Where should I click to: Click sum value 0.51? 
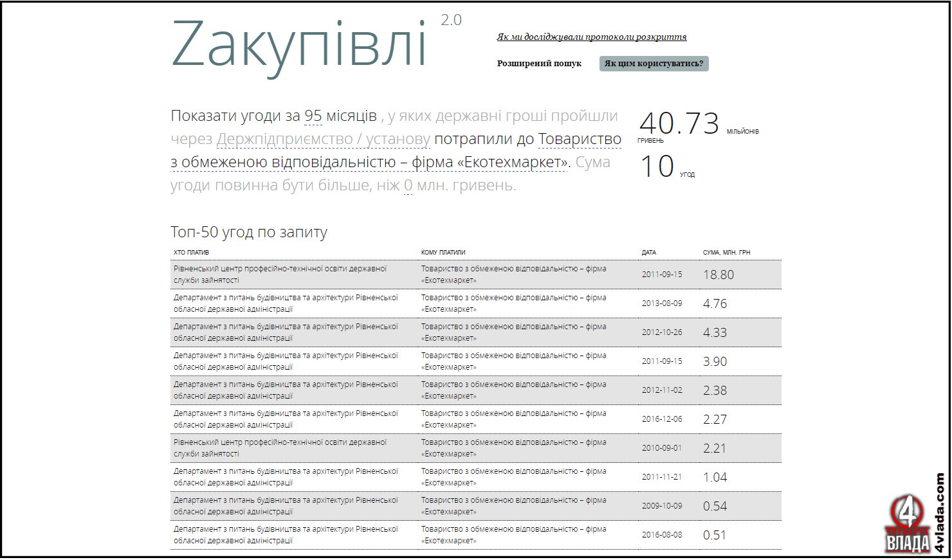pos(715,535)
